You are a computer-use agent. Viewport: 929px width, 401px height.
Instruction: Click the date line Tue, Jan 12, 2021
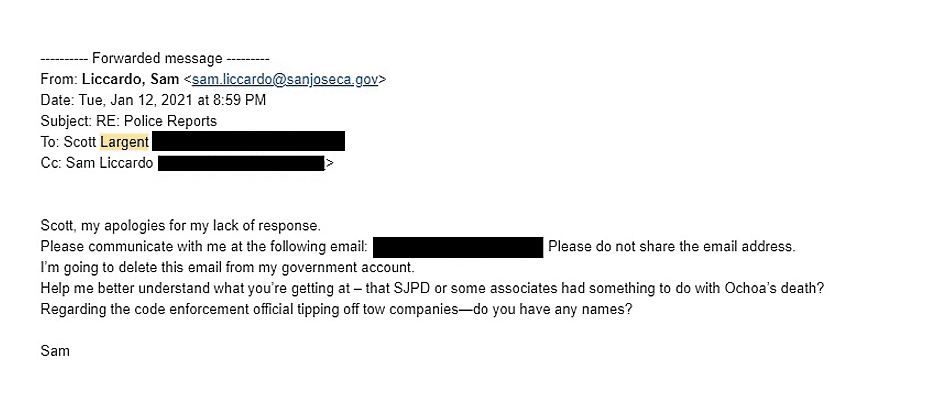tap(153, 100)
